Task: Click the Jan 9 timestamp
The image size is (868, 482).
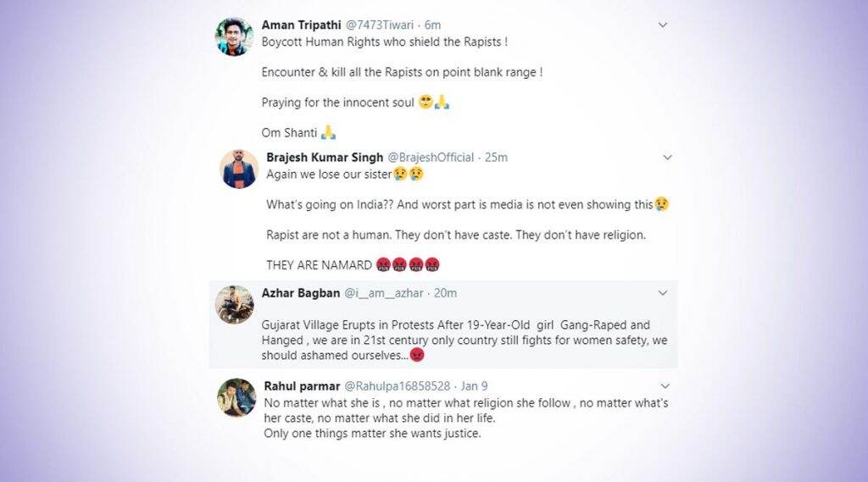Action: (x=475, y=386)
